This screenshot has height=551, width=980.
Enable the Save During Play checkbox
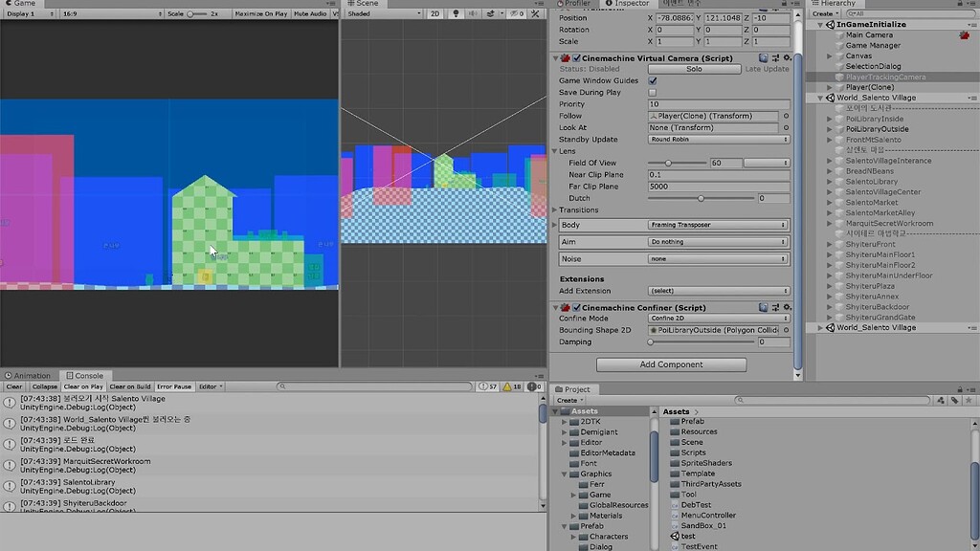pos(652,93)
